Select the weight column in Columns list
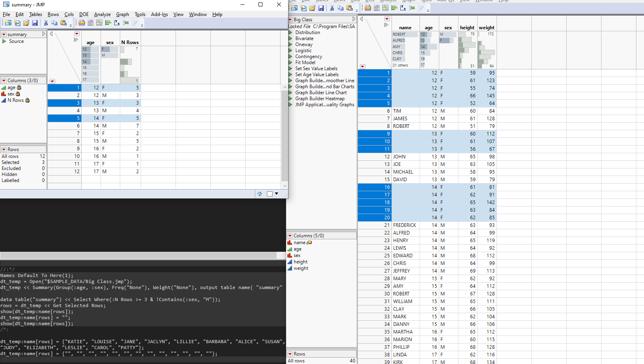This screenshot has height=364, width=644. (301, 268)
